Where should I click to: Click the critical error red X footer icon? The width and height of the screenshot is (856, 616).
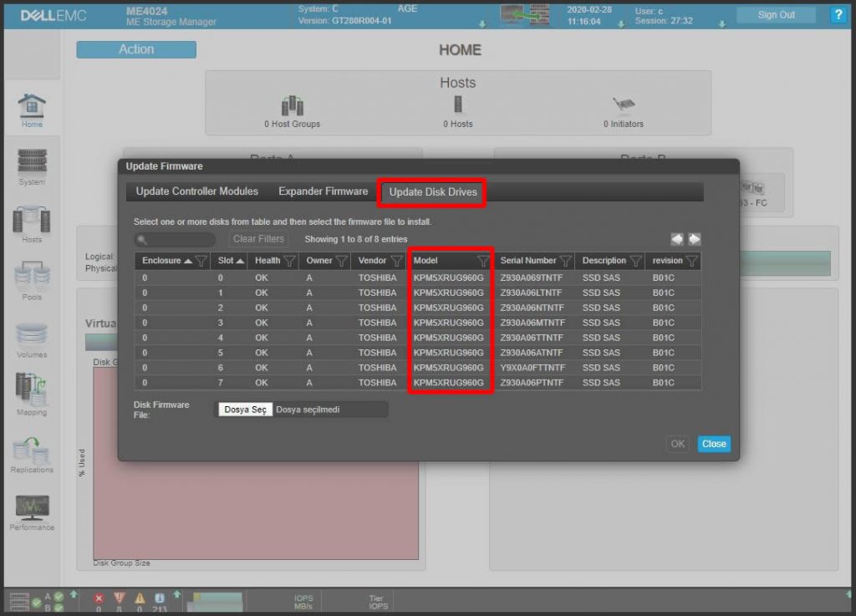click(99, 598)
